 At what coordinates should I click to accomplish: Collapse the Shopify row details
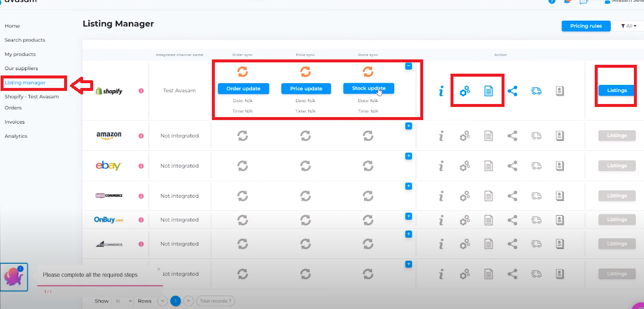pyautogui.click(x=408, y=66)
